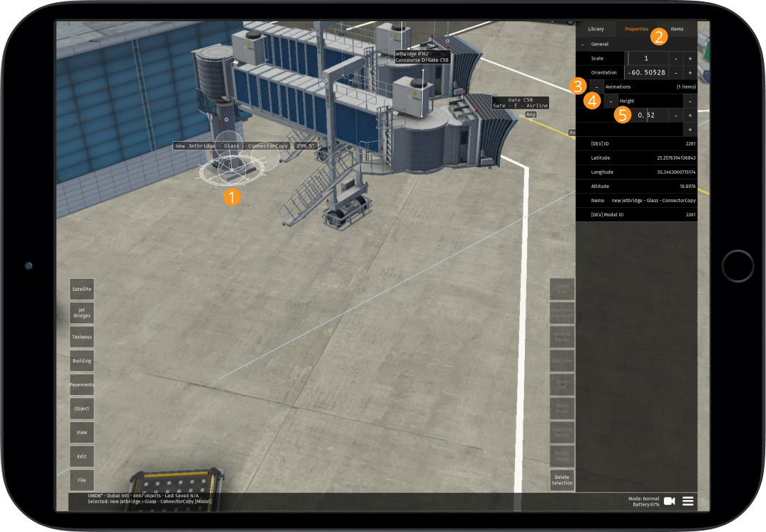766x532 pixels.
Task: Toggle Snap Off mode
Action: coord(562,384)
